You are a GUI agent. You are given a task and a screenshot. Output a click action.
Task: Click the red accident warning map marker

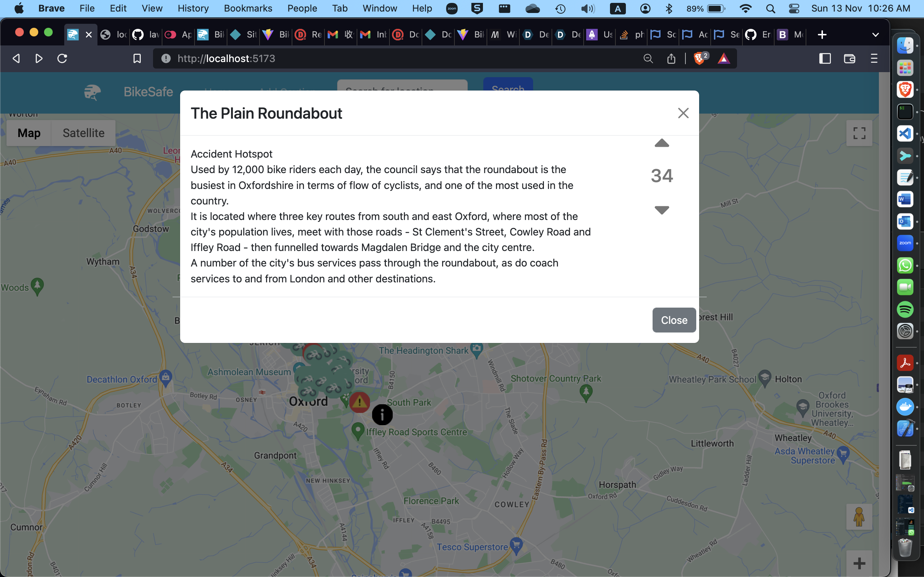point(359,402)
